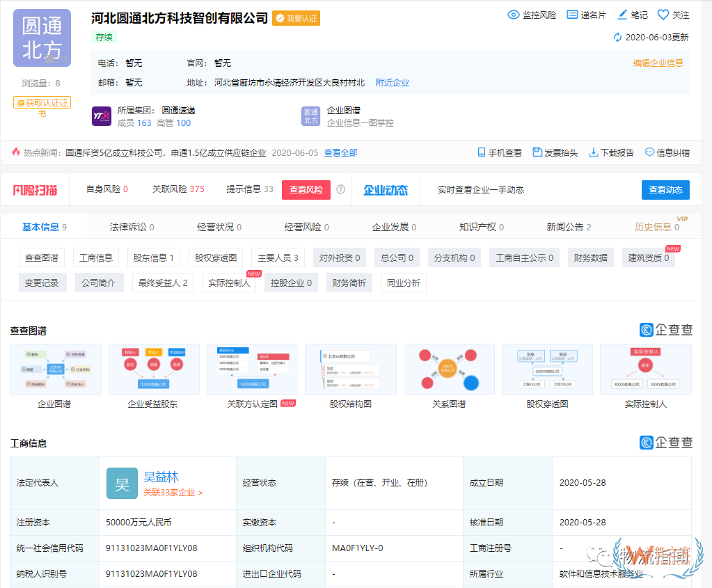Select the 变更记录 sub-tab
This screenshot has width=712, height=588.
[x=42, y=283]
